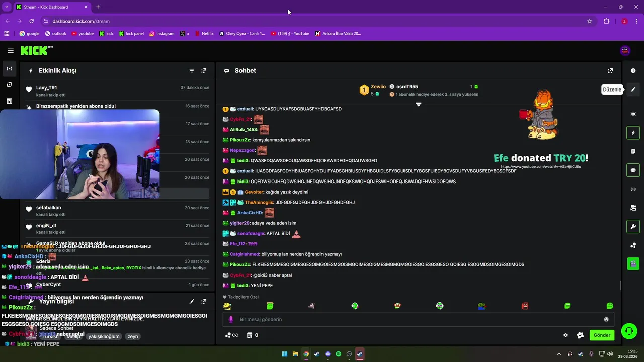Select the engiN_c1 follow event
Viewport: 644px width, 362px height.
[118, 229]
